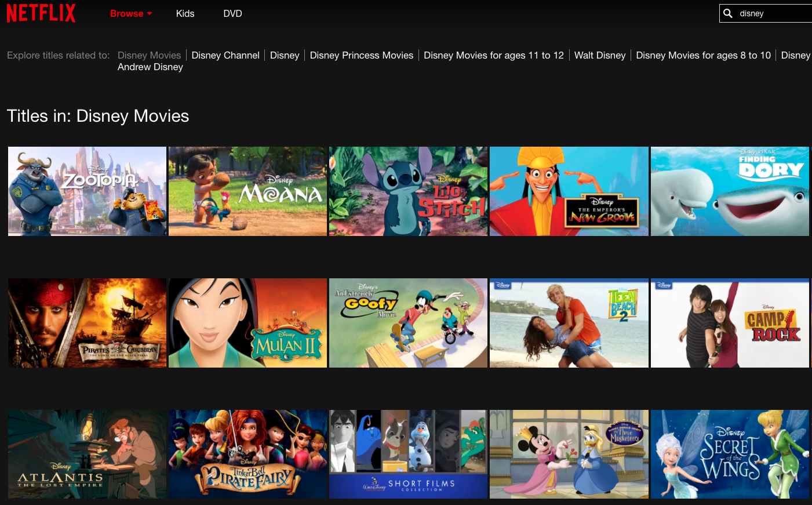Open Disney Princess Movies category
Screen dimensions: 812x505
click(x=361, y=55)
